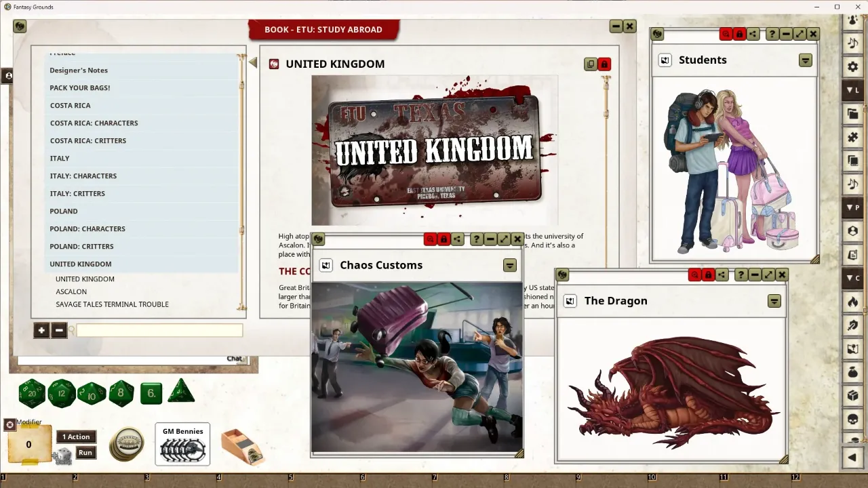The image size is (868, 488).
Task: Click the card deck shoe icon
Action: (242, 446)
